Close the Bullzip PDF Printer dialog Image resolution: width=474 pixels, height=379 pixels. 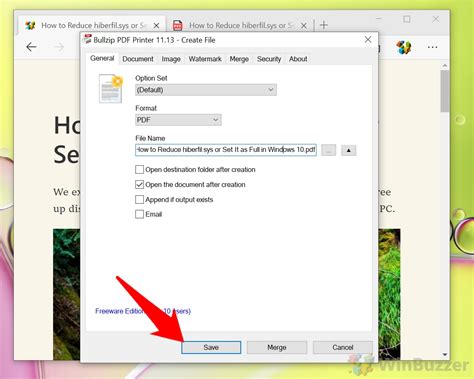[x=368, y=40]
